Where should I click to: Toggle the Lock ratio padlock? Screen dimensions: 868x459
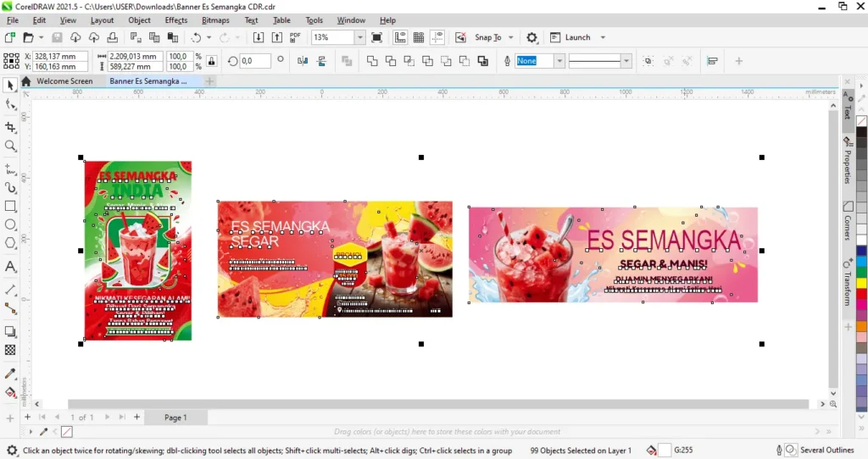[211, 61]
